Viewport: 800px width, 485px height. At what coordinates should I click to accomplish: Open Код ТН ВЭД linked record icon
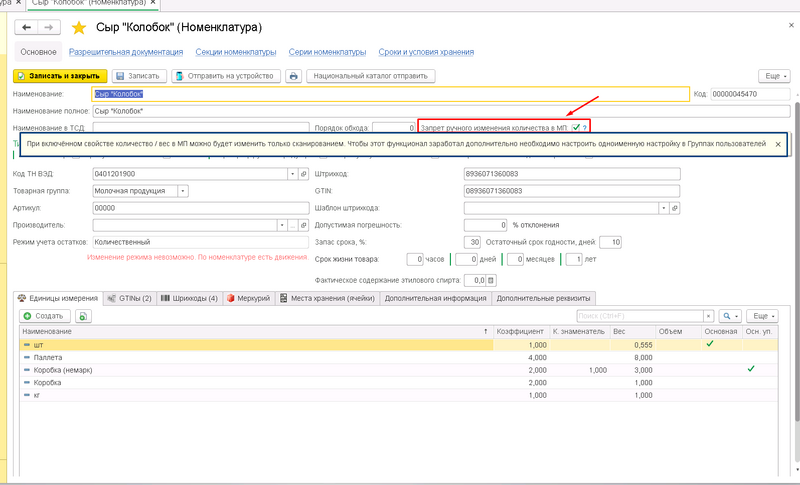(x=304, y=174)
